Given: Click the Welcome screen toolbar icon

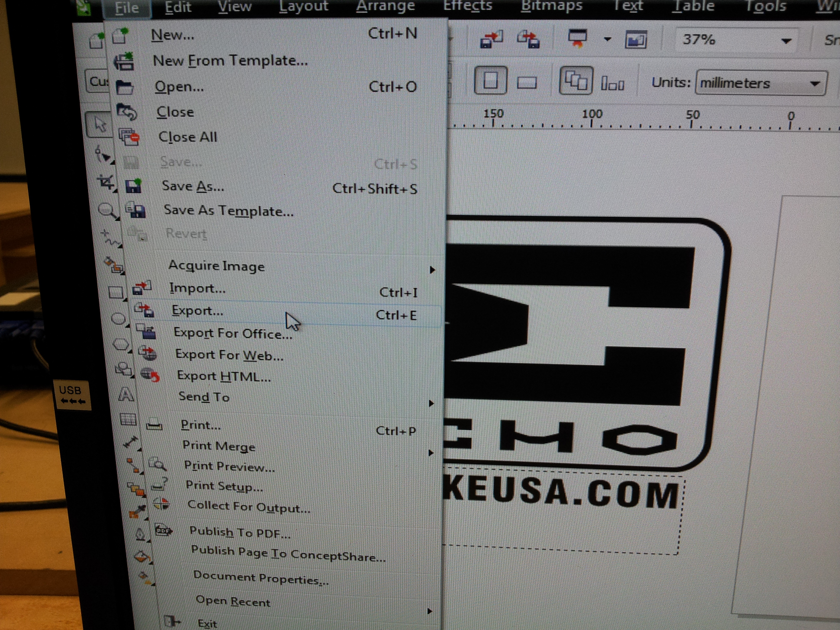Looking at the screenshot, I should 636,39.
